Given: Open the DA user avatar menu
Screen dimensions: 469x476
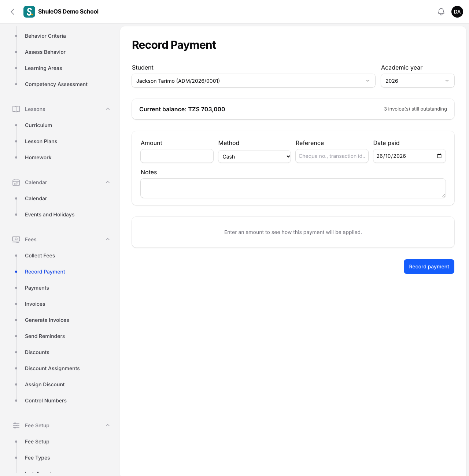Looking at the screenshot, I should (x=457, y=12).
